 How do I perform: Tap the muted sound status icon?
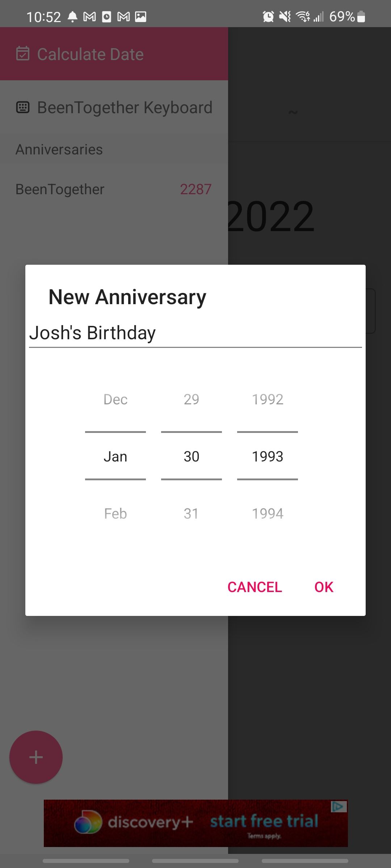pyautogui.click(x=285, y=17)
